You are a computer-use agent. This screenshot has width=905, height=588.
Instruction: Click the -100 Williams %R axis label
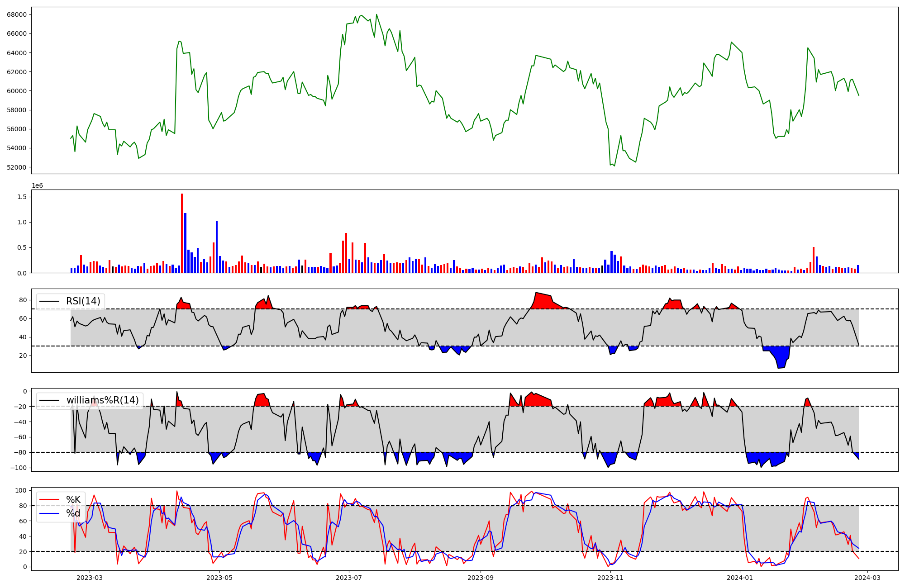18,468
